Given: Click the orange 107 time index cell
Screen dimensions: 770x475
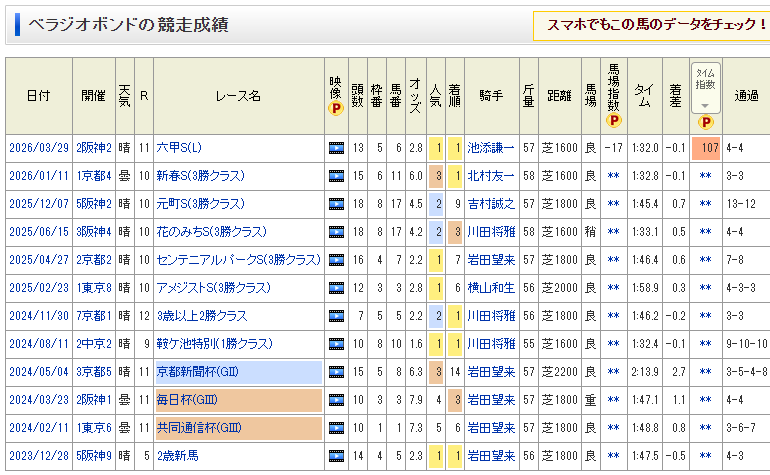Looking at the screenshot, I should coord(705,148).
